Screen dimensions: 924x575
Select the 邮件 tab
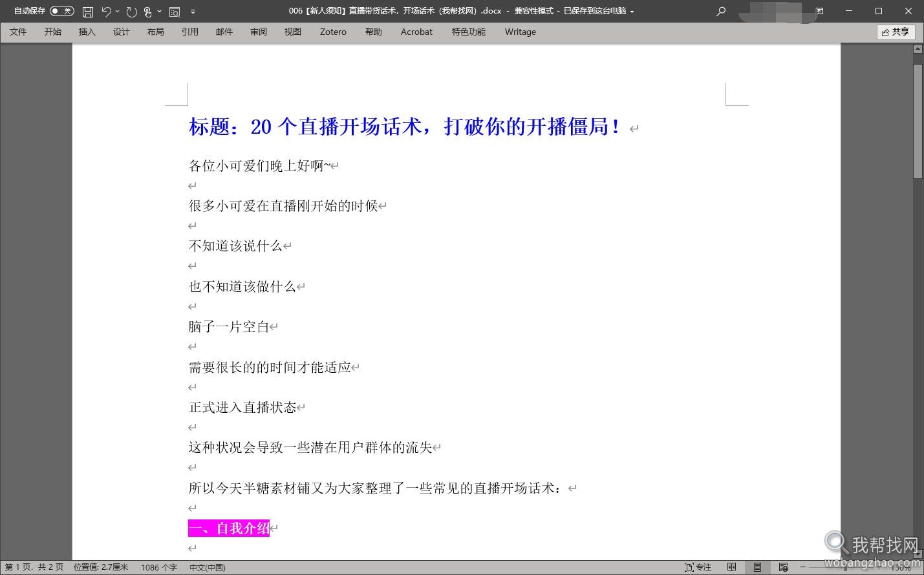224,32
